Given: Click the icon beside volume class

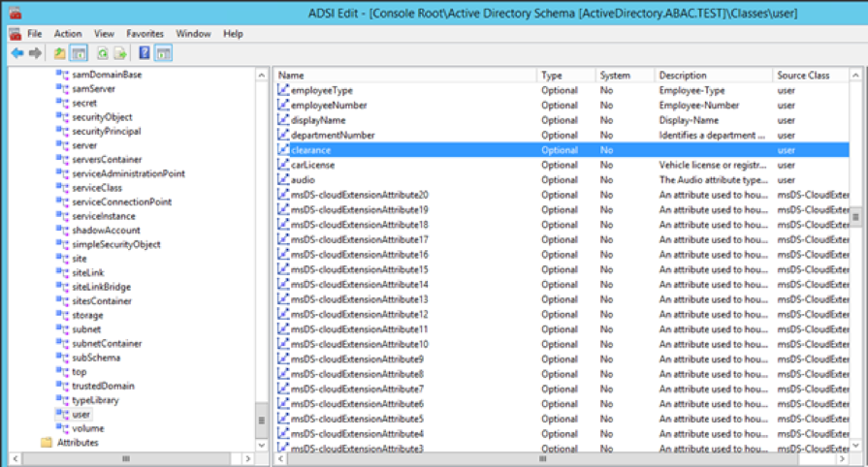Looking at the screenshot, I should 62,428.
